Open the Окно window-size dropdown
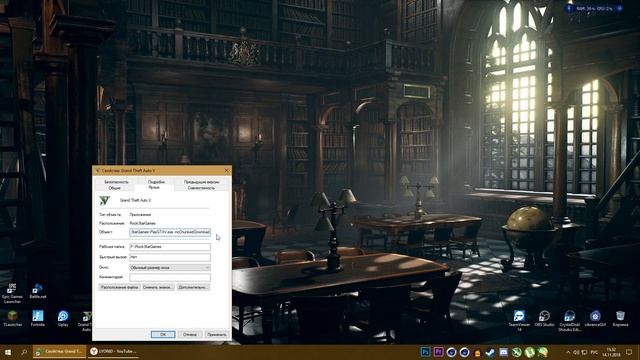640x360 pixels. click(170, 267)
